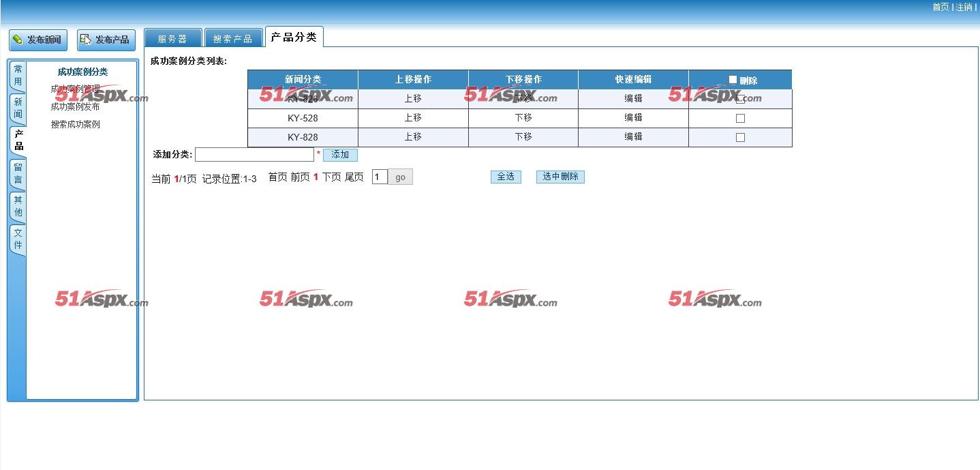Go to the previous page via 前页
Screen dimensions: 980x470
coord(300,177)
